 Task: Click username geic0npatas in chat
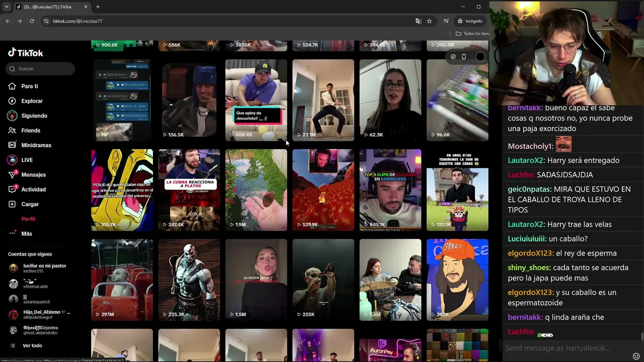(529, 190)
